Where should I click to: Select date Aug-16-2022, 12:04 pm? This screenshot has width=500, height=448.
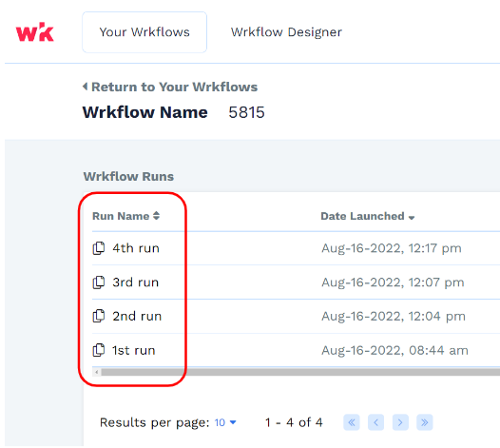tap(394, 316)
